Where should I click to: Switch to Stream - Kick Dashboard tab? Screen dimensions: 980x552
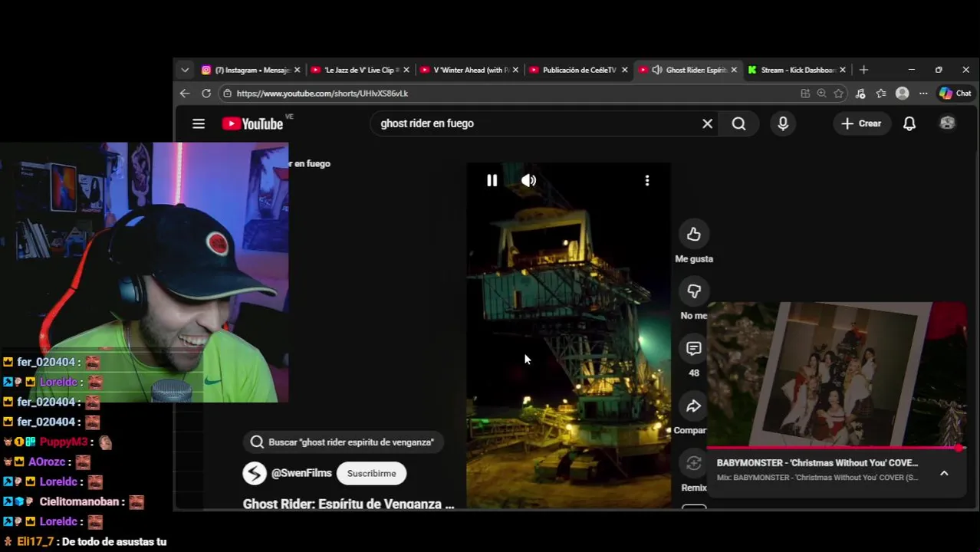tap(795, 70)
